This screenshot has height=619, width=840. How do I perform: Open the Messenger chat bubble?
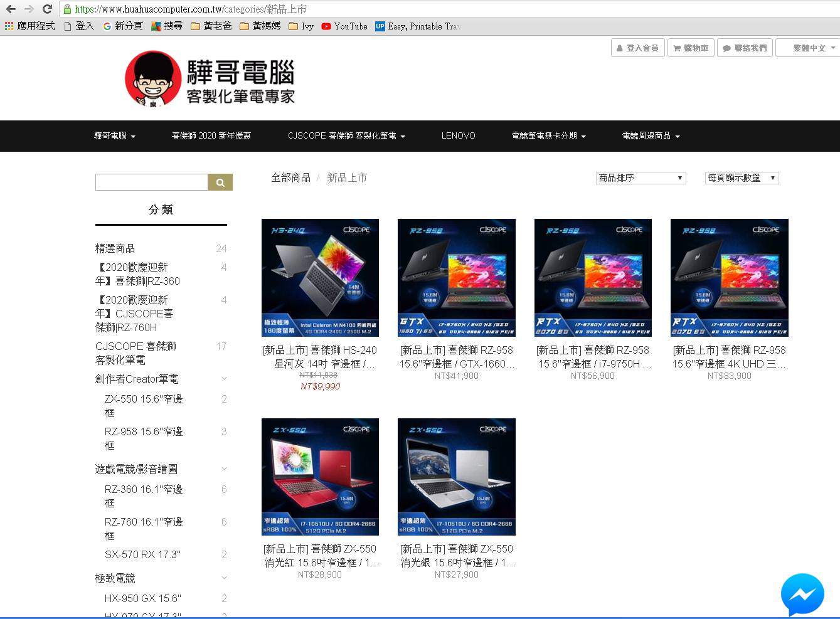(x=802, y=595)
